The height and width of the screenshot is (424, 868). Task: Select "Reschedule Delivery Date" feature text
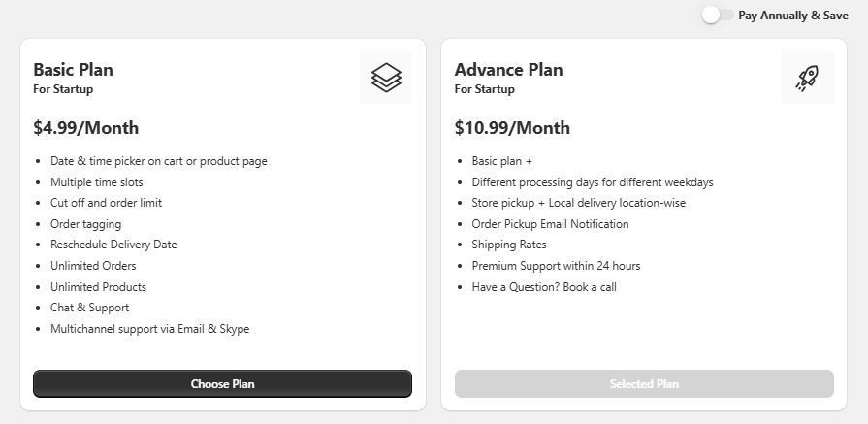(x=113, y=245)
